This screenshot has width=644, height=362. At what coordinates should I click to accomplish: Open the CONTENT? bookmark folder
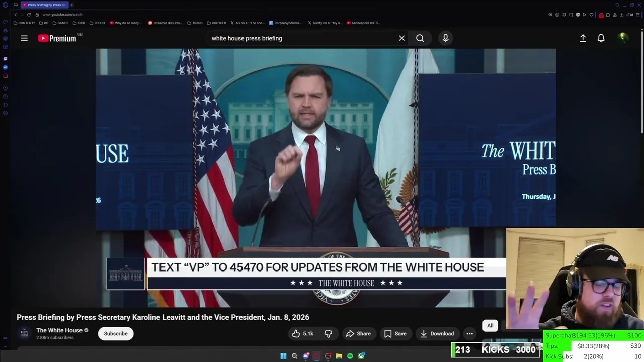point(24,23)
